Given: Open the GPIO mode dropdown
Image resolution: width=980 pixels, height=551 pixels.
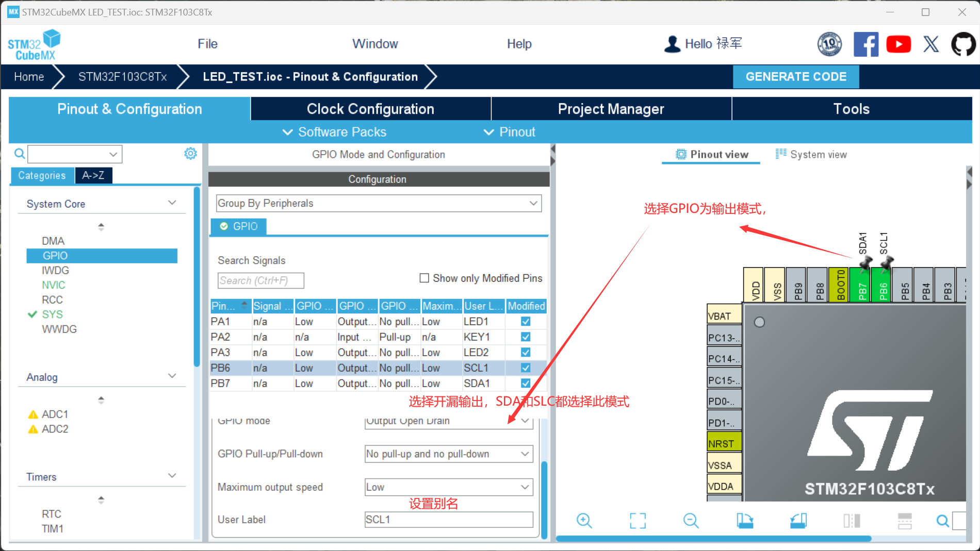Looking at the screenshot, I should tap(448, 421).
